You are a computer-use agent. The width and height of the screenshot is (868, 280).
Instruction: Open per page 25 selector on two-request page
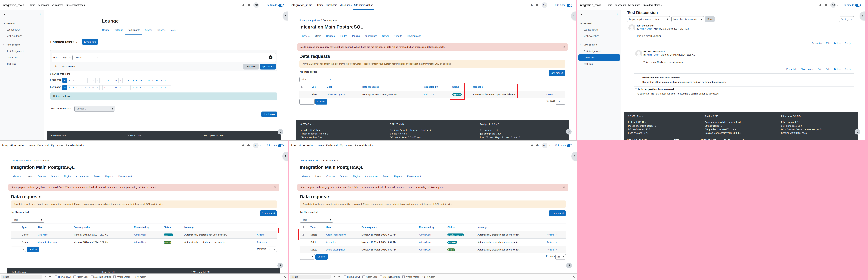pos(272,249)
